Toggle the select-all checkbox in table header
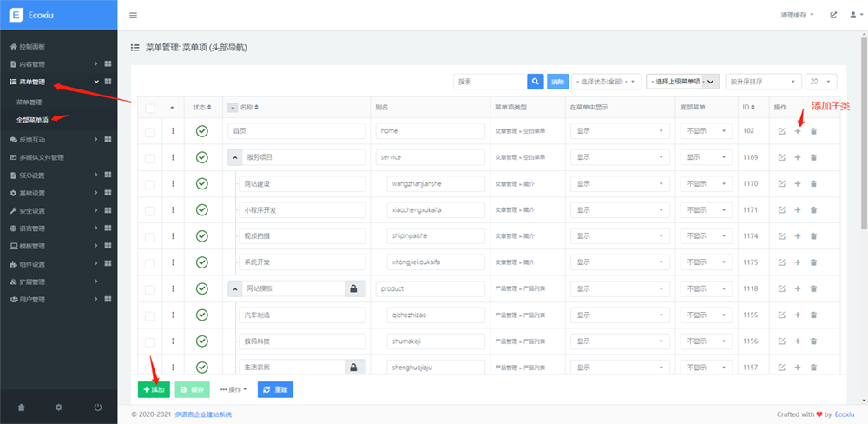 (x=150, y=108)
